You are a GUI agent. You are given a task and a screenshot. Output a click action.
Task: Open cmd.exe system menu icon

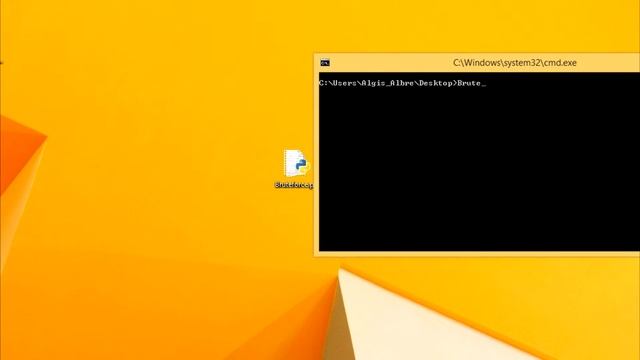325,63
